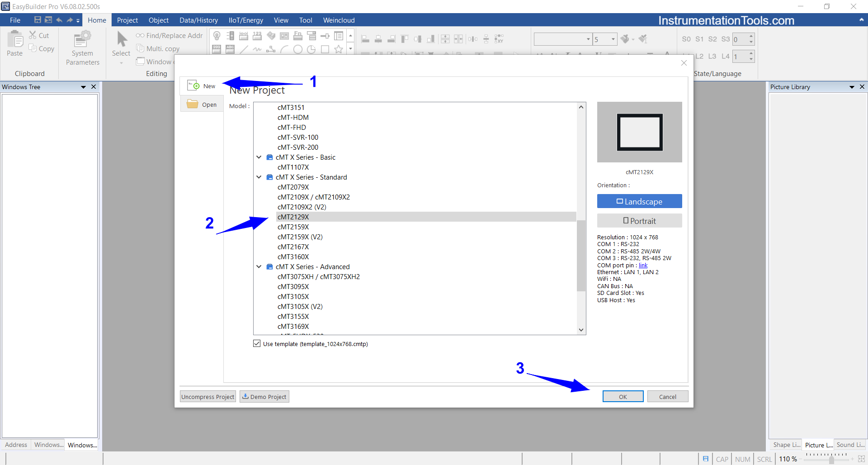Click the Word Lamp traffic-light icon
The image size is (868, 465).
click(x=230, y=36)
